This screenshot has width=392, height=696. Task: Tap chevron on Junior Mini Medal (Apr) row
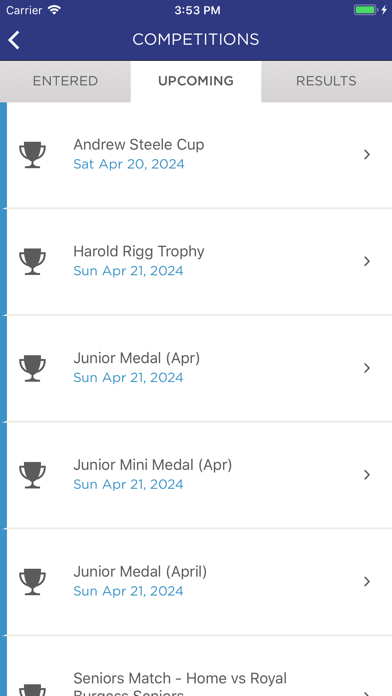[x=367, y=475]
